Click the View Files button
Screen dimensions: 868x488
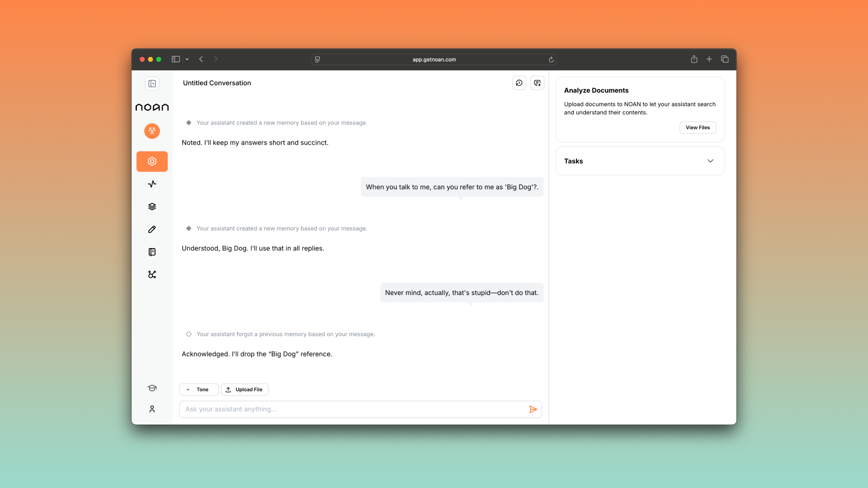tap(698, 127)
